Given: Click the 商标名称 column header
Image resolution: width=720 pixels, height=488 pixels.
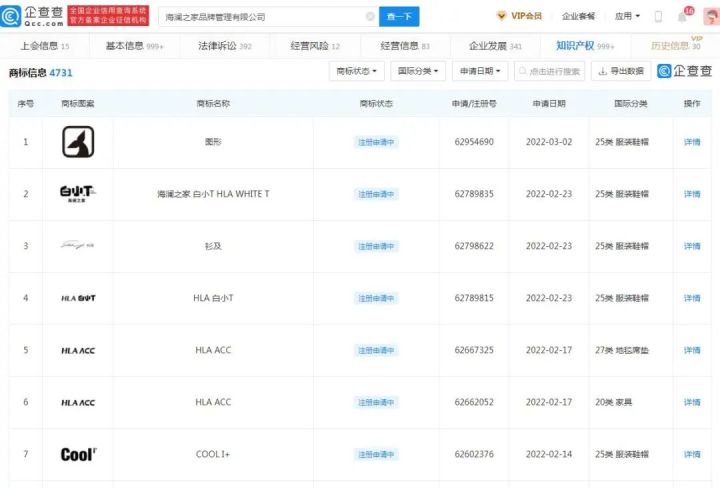Looking at the screenshot, I should 213,104.
